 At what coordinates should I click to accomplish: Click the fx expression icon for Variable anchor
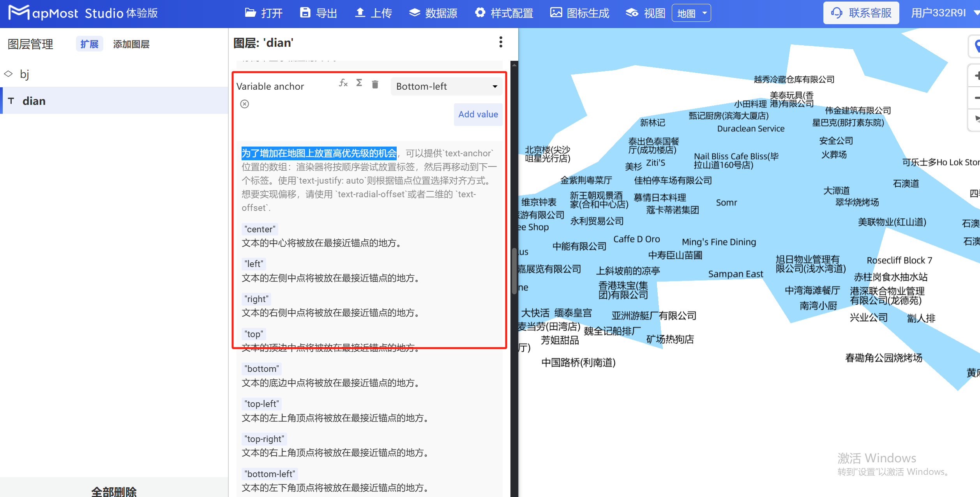[x=343, y=83]
